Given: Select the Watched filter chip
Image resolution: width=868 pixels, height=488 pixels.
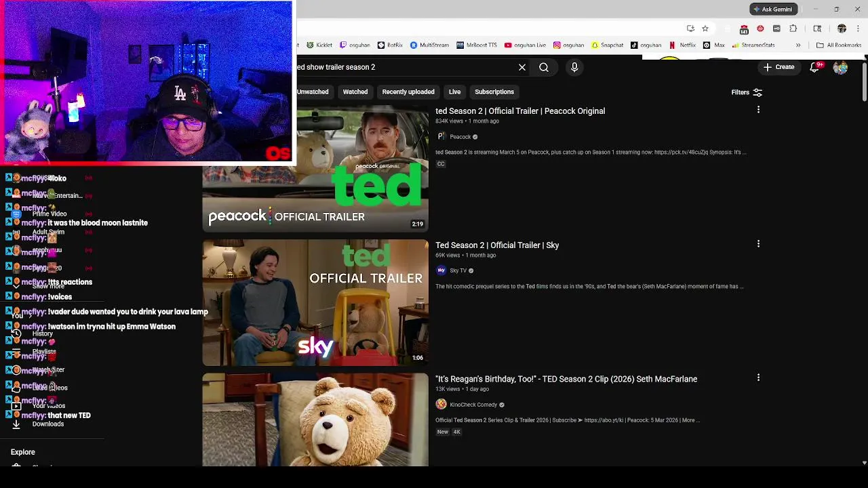Looking at the screenshot, I should [355, 91].
